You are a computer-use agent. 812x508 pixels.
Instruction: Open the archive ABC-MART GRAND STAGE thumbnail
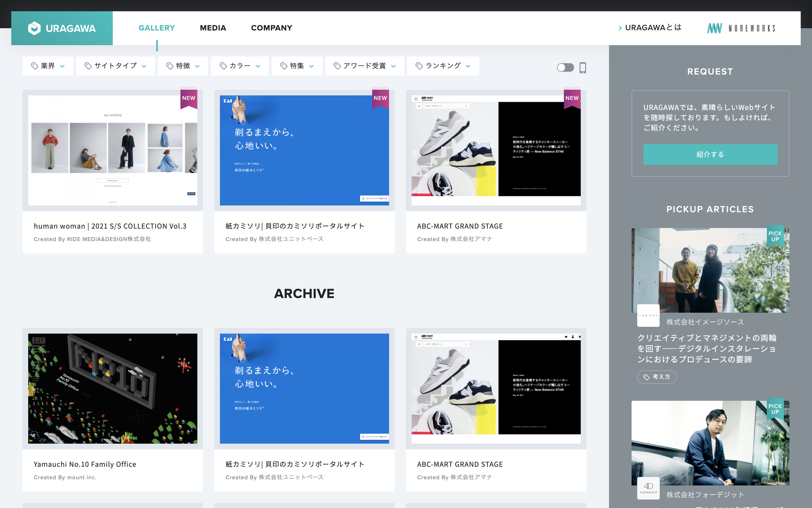click(496, 388)
